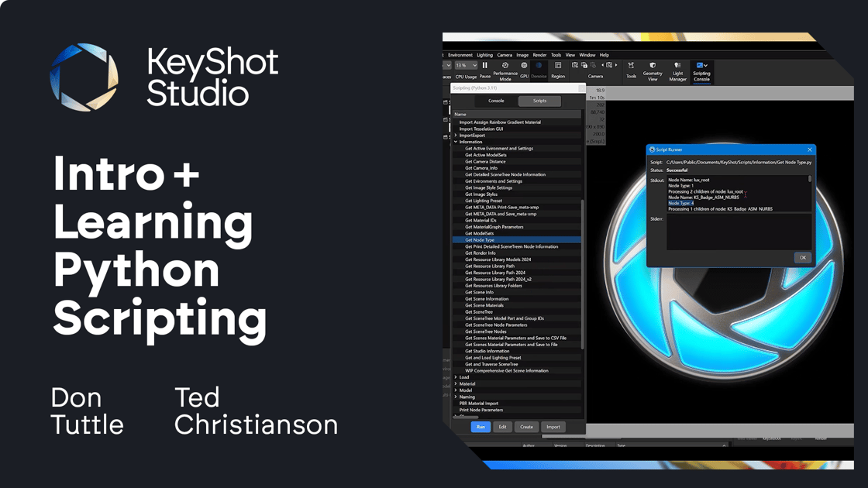Expand the Material folder
Image resolution: width=868 pixels, height=488 pixels.
(456, 384)
